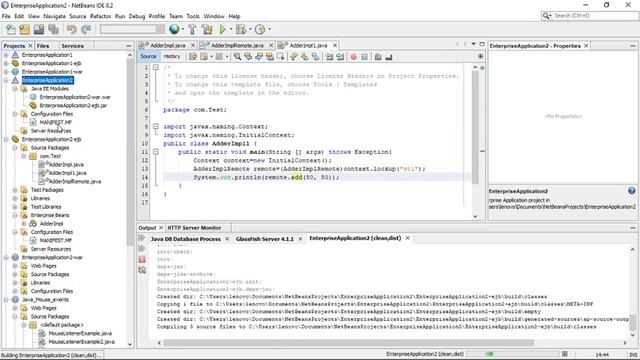Open the browser selection dropdown arrow
The height and width of the screenshot is (360, 640).
click(x=182, y=29)
